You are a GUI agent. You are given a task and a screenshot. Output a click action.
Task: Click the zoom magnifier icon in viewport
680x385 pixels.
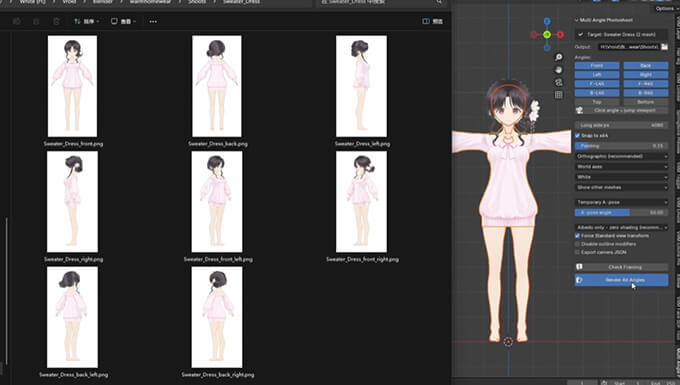tap(559, 57)
